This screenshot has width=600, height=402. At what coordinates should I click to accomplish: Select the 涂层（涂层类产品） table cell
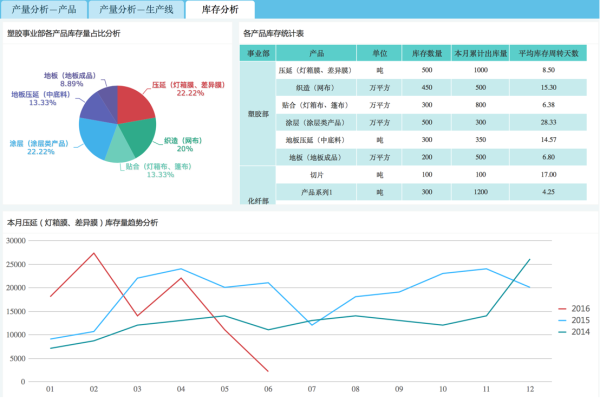point(316,122)
